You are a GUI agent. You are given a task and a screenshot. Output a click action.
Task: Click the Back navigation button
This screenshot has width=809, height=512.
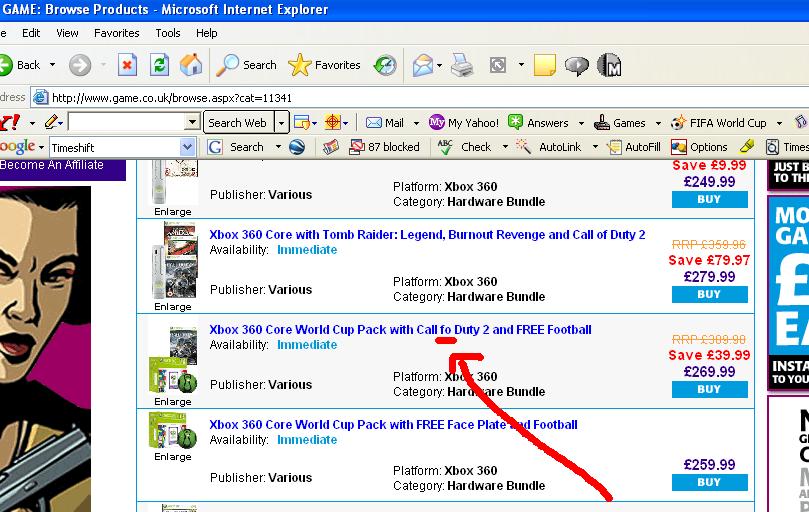coord(21,65)
